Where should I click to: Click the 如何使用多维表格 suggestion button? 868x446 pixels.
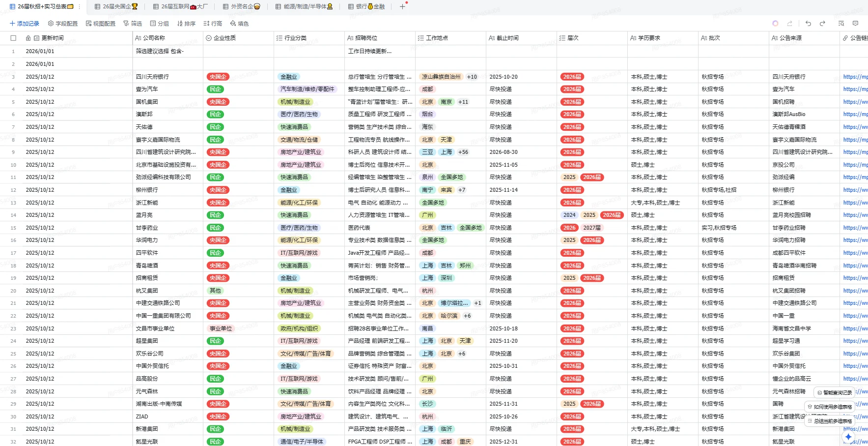830,407
